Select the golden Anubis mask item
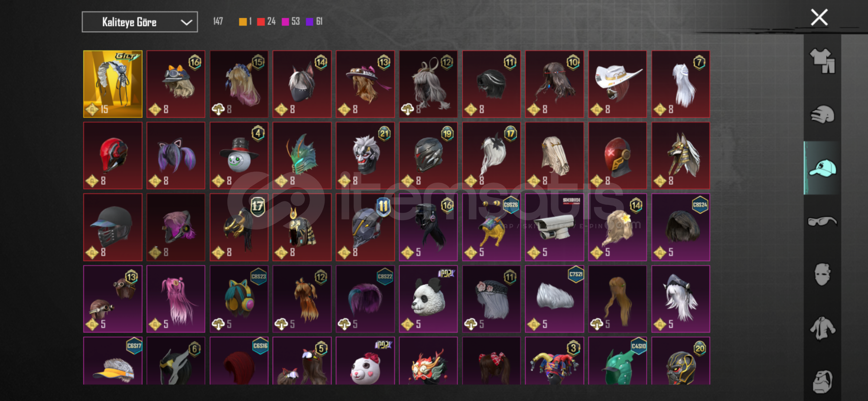This screenshot has width=868, height=401. (680, 156)
